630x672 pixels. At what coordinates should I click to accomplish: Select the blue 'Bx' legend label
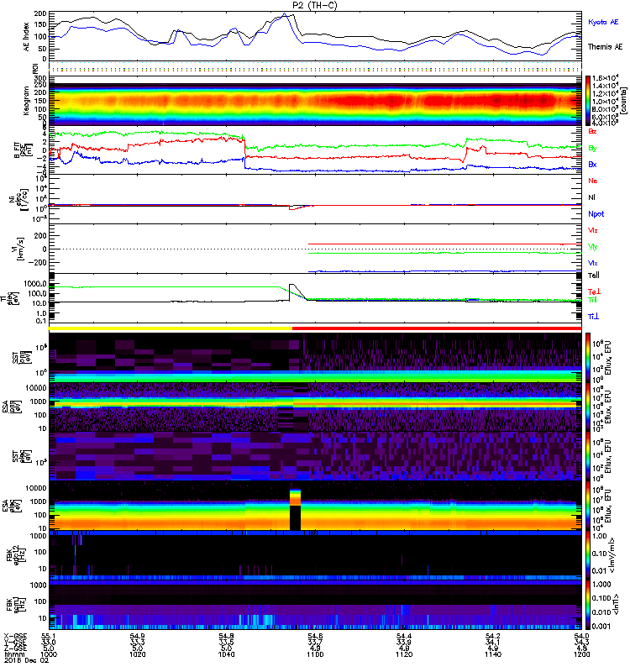click(x=592, y=164)
